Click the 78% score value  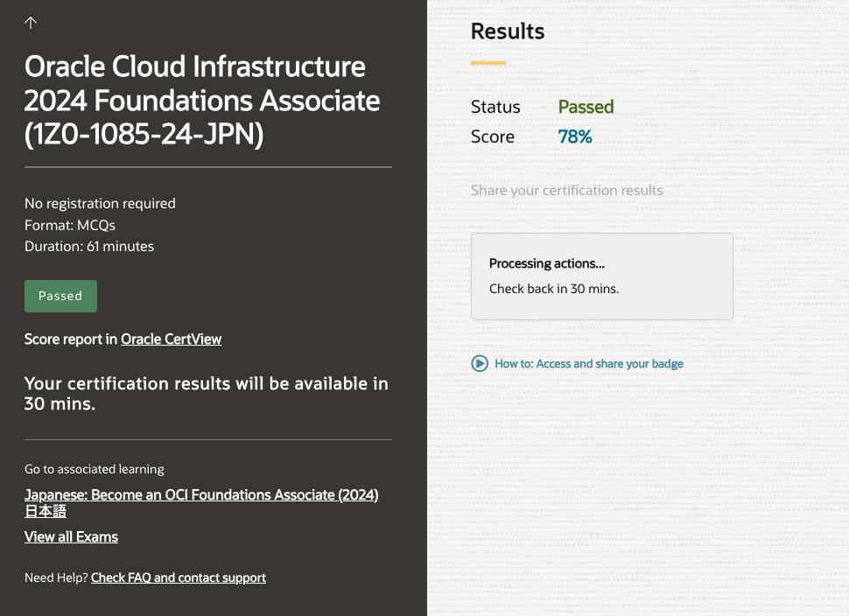click(575, 136)
